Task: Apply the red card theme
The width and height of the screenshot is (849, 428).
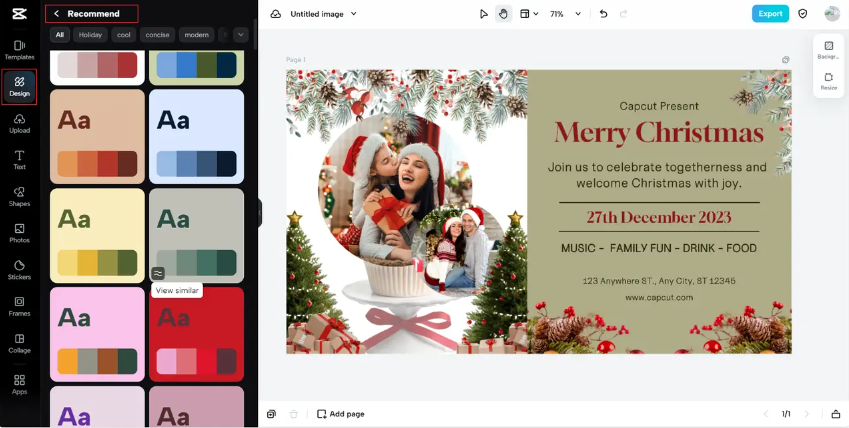Action: 197,334
